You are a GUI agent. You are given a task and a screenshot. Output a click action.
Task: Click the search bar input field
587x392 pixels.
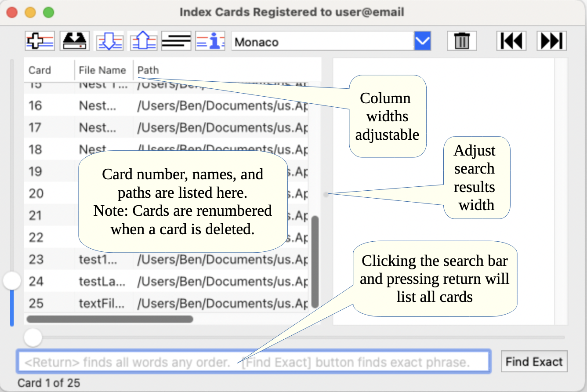coord(254,363)
